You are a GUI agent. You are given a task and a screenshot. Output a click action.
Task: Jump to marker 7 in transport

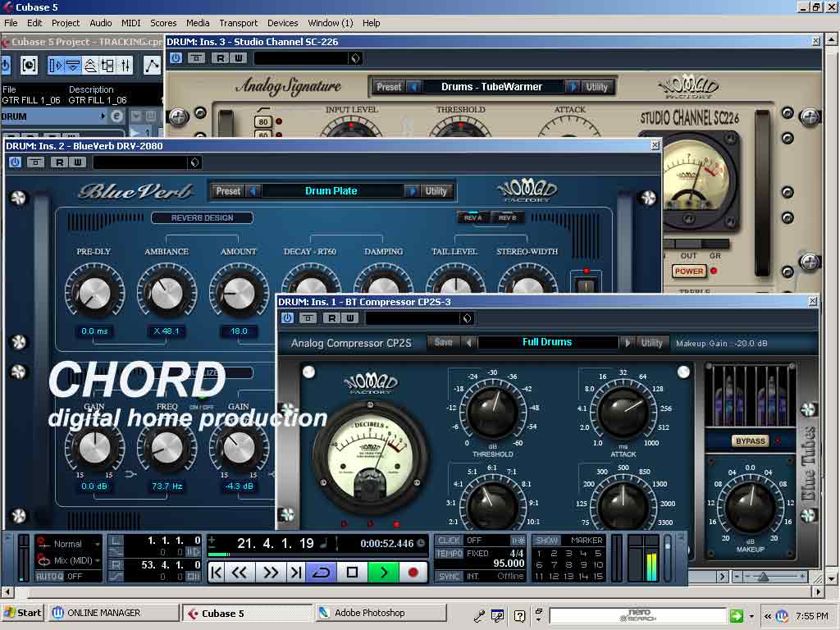[x=554, y=564]
